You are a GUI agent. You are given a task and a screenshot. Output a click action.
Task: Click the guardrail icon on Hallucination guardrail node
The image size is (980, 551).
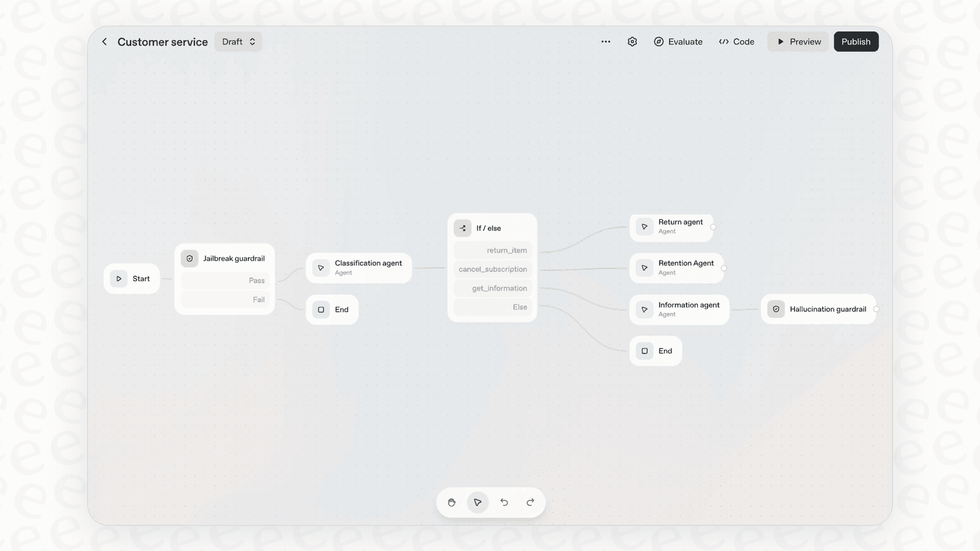pyautogui.click(x=776, y=309)
